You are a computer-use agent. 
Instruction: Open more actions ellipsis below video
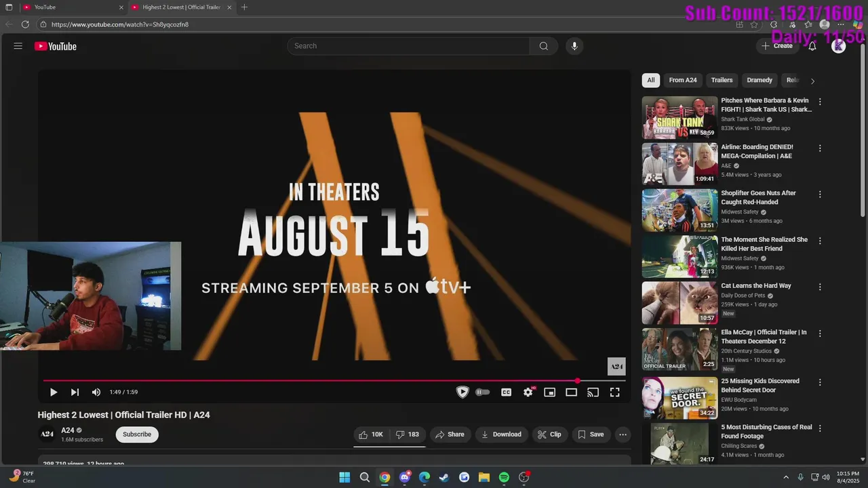(x=623, y=434)
